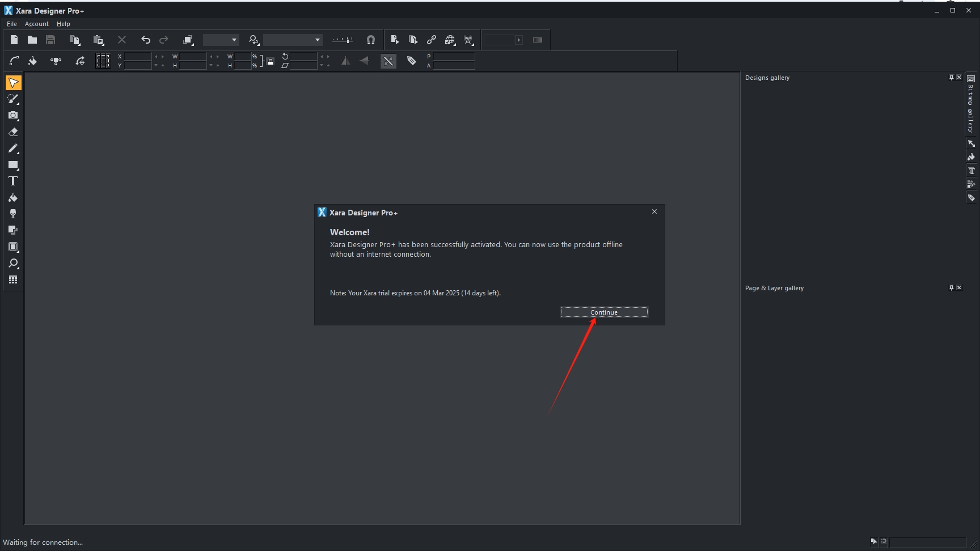Click Continue in the Welcome dialog
The height and width of the screenshot is (551, 980).
tap(604, 312)
